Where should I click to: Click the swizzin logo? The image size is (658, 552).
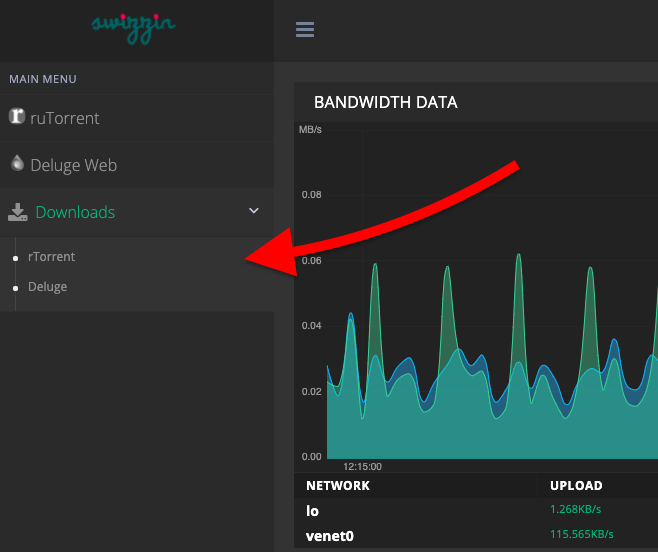pos(133,28)
